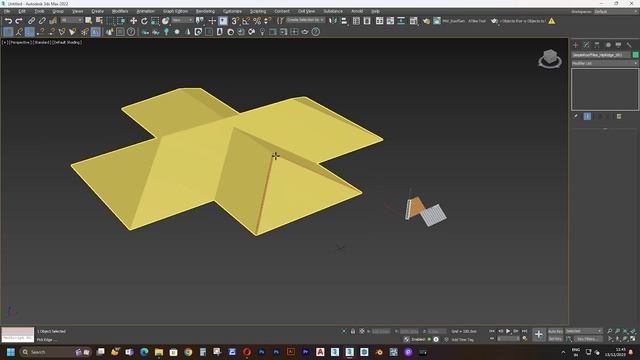Click the Perspective viewport label
Screen dimensions: 640x360
tap(20, 42)
